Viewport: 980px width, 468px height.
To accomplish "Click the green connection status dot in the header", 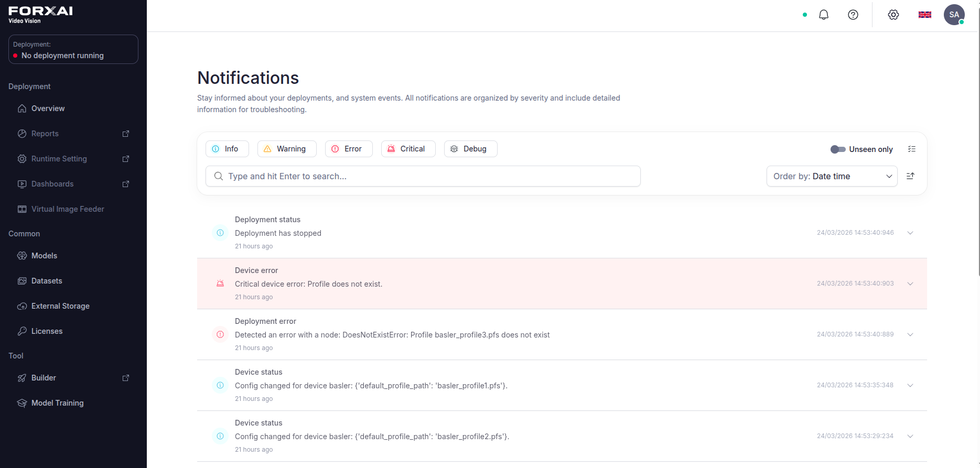I will coord(805,15).
